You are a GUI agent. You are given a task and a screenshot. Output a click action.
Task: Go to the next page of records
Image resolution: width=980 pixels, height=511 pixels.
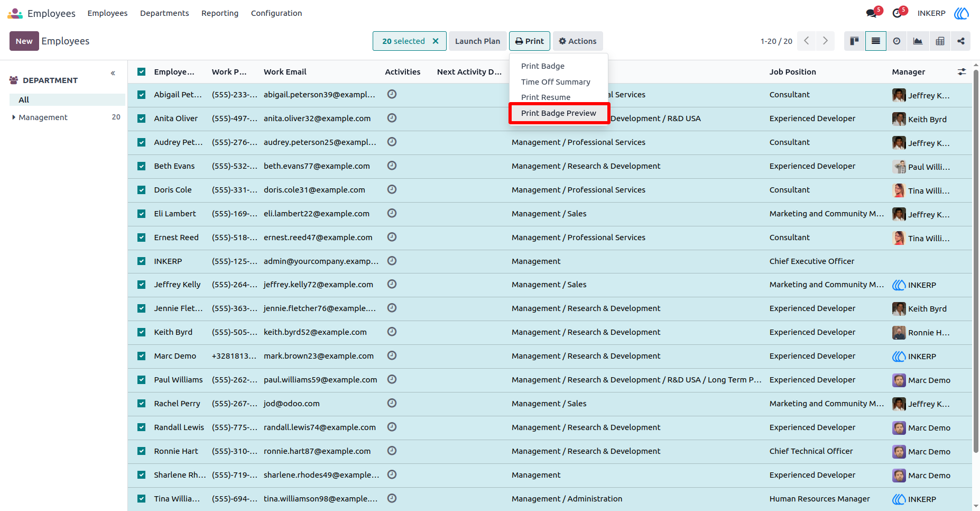[826, 41]
